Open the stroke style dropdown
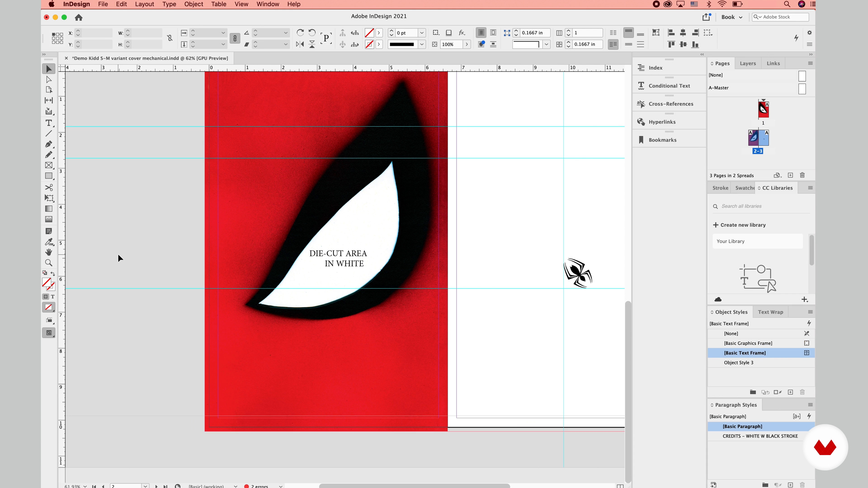Screen dimensions: 868x488 (422, 44)
